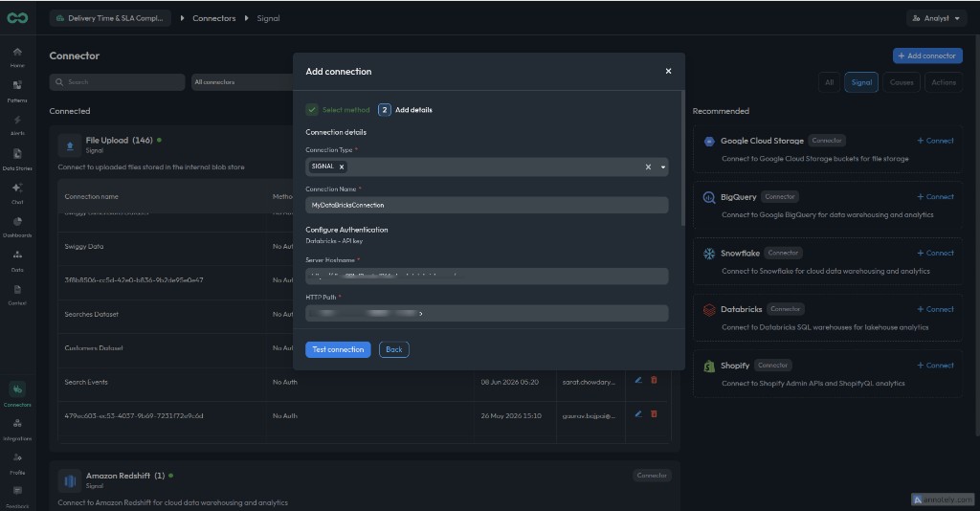Click the Snowflake connector icon
This screenshot has width=980, height=511.
pos(709,254)
